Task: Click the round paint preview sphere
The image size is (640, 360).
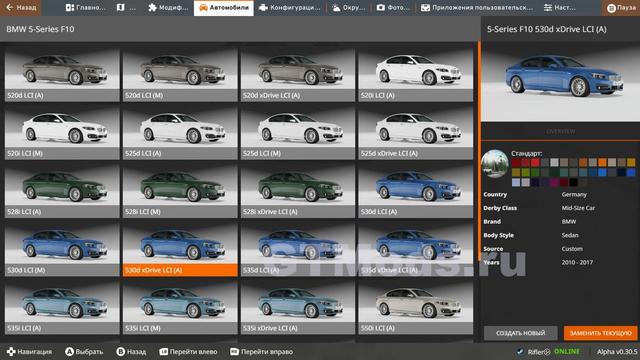Action: [495, 164]
